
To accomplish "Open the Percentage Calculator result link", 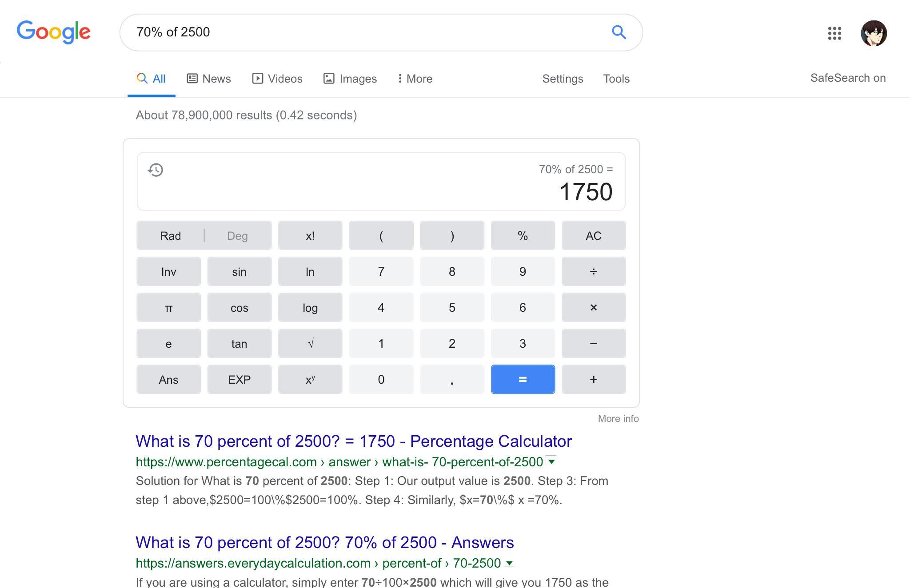I will pos(354,441).
